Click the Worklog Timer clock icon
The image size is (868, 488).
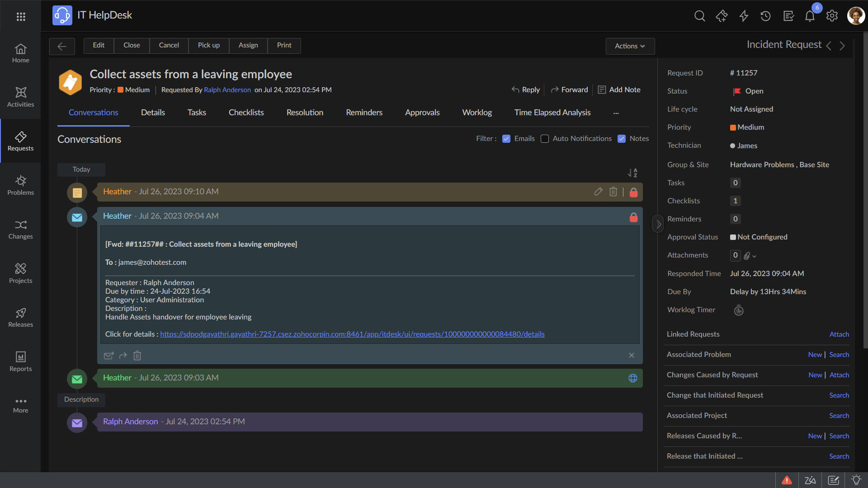click(738, 310)
